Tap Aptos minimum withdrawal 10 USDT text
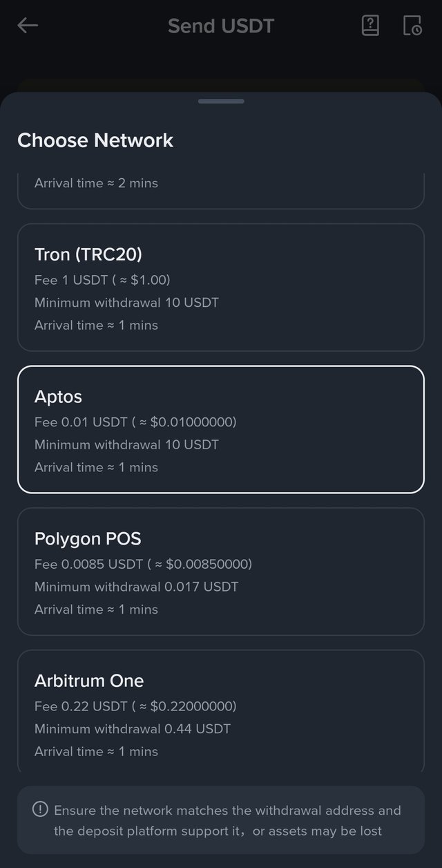 click(126, 444)
